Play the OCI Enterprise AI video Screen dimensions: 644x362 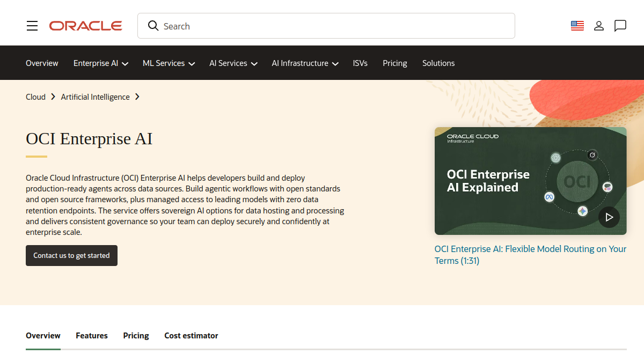609,217
